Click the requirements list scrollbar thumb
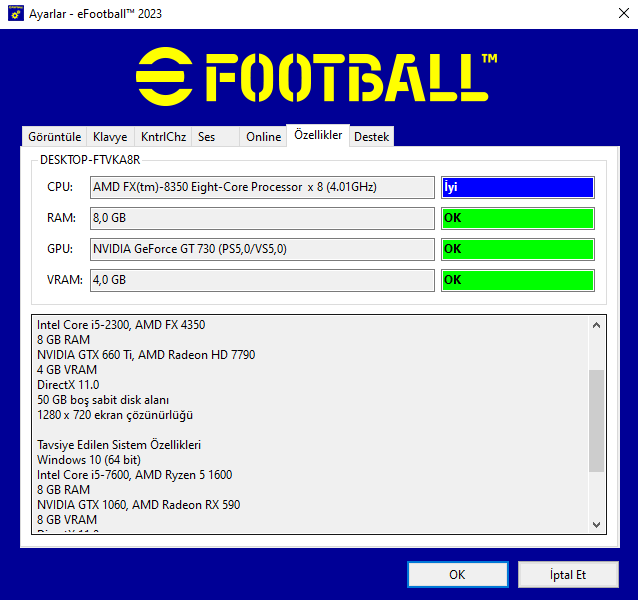 596,421
